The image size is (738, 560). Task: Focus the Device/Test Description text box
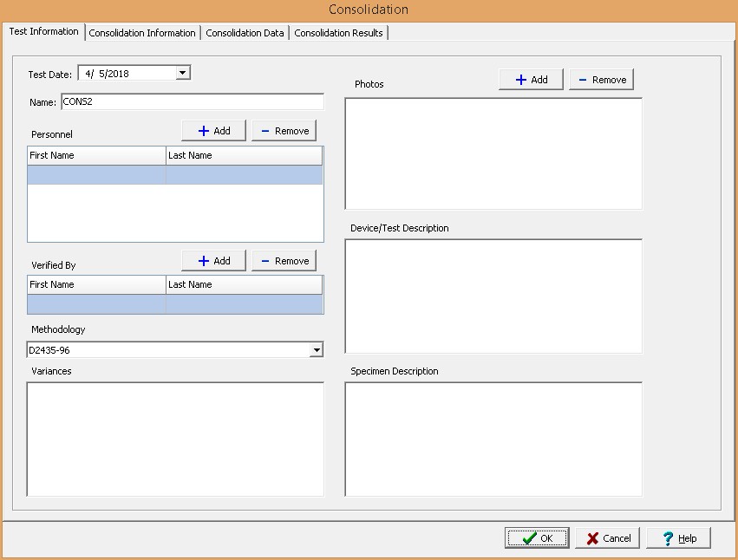[x=493, y=296]
